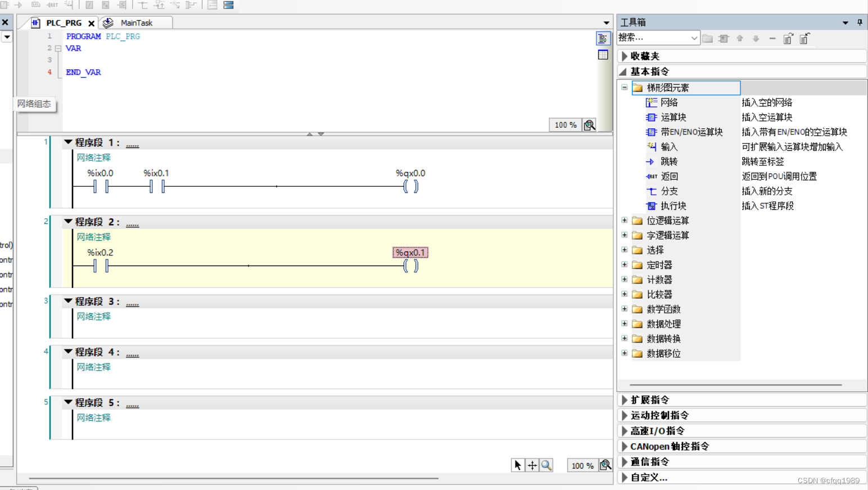868x490 pixels.
Task: Expand the 定时器 instruction category
Action: pos(624,264)
